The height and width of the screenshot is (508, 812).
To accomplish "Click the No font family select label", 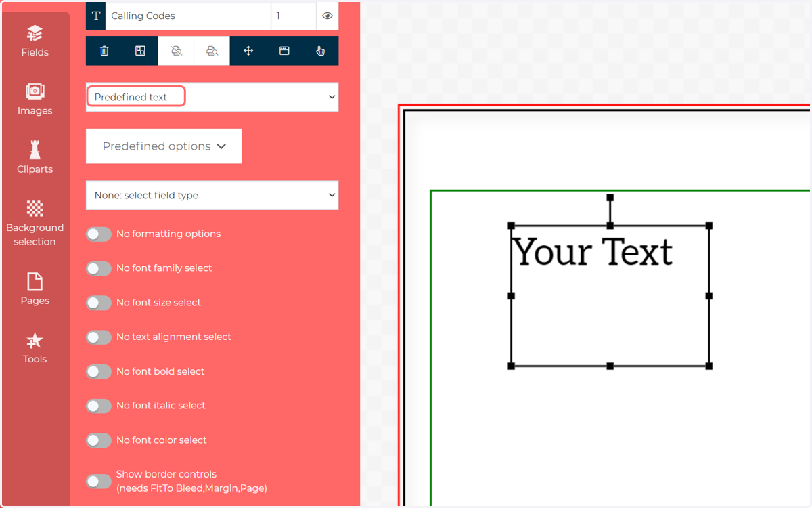I will pyautogui.click(x=164, y=268).
